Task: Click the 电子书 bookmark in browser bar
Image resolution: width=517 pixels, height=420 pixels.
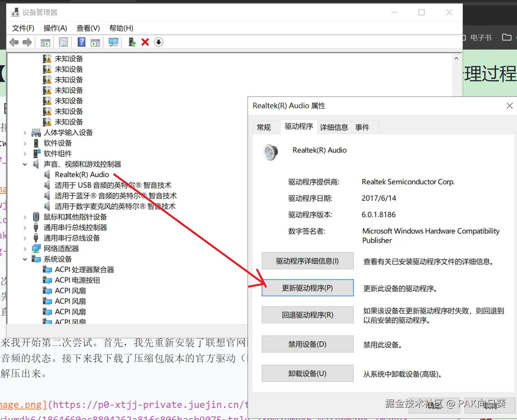Action: (481, 38)
